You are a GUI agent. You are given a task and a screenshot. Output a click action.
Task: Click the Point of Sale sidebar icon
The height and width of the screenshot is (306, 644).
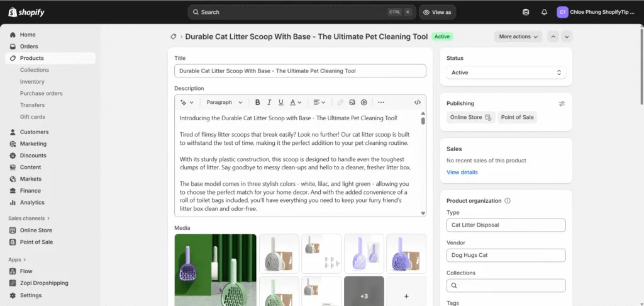coord(13,242)
